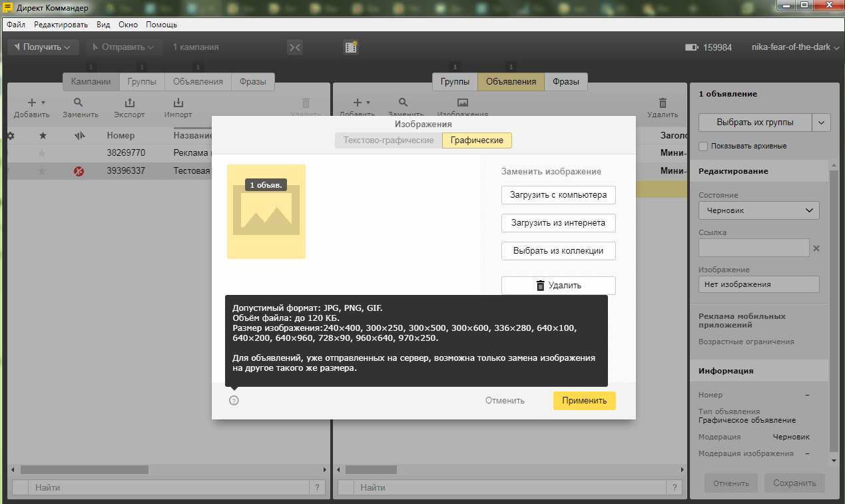Toggle star for campaign 38269770

[43, 153]
